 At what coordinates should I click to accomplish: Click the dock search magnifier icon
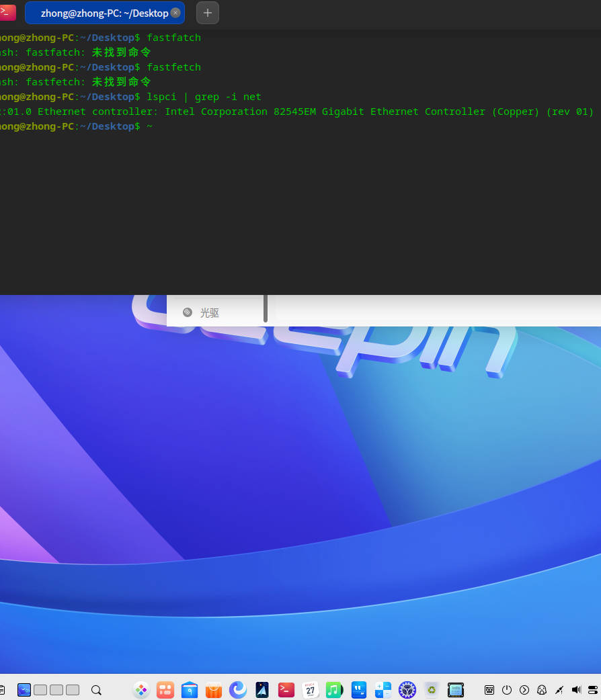coord(96,690)
